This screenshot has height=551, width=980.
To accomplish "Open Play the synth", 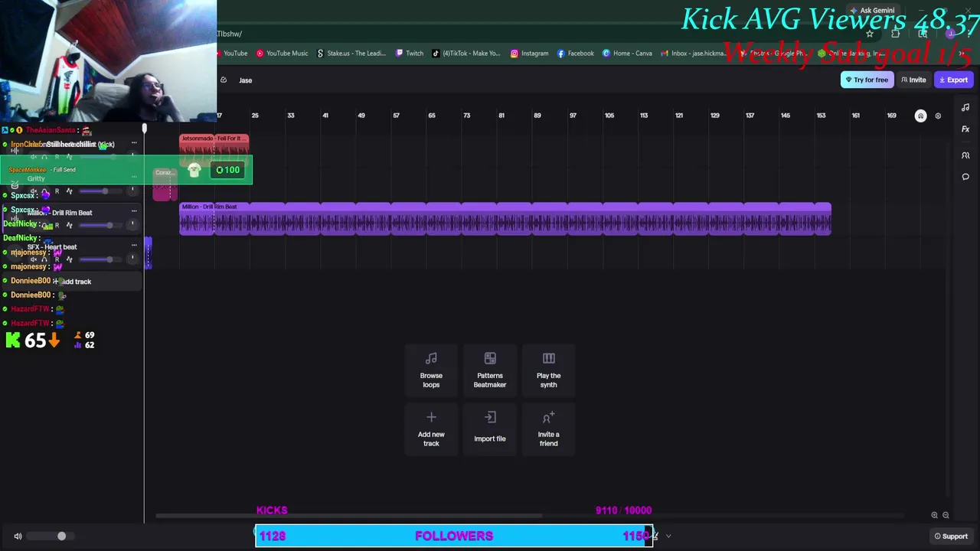I will (548, 370).
